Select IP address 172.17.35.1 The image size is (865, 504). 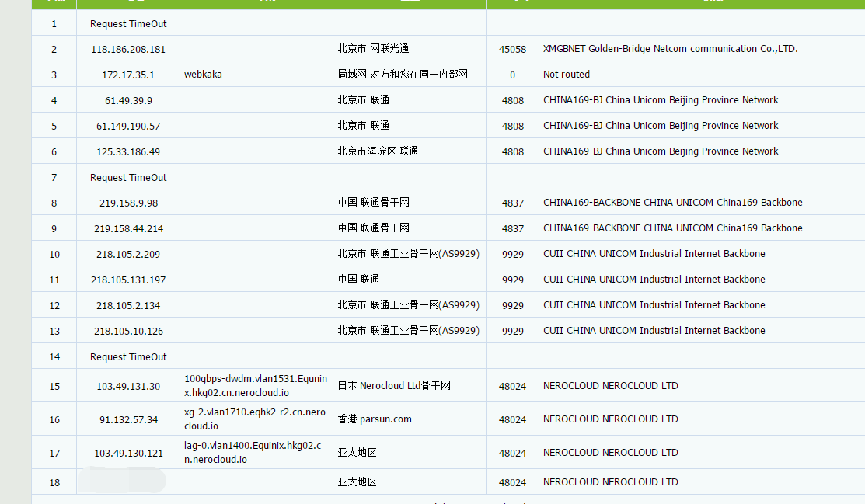click(x=128, y=75)
